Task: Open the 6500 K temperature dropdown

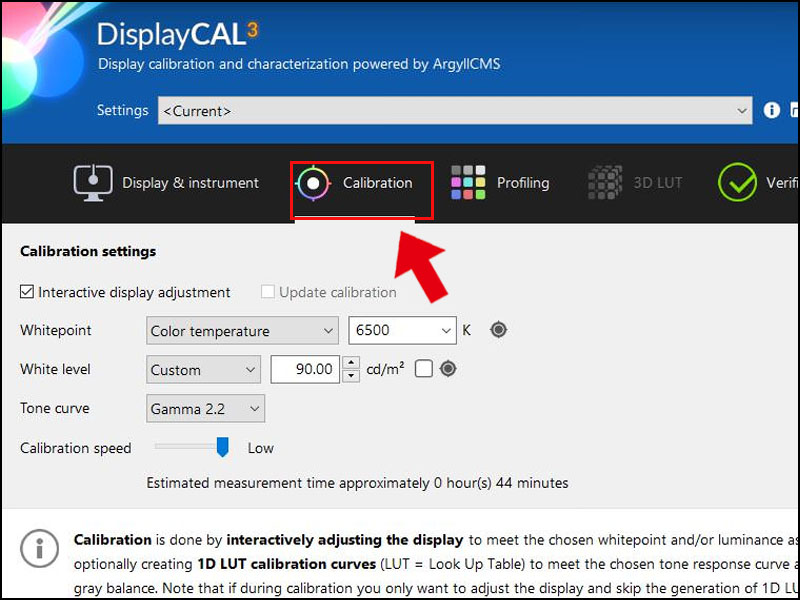Action: [402, 331]
